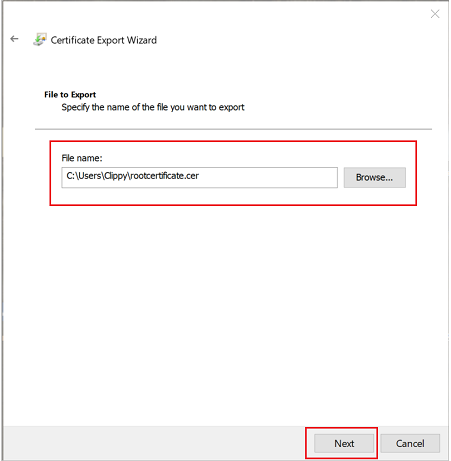
Task: Click 'Users' within the file path field
Action: pyautogui.click(x=89, y=176)
